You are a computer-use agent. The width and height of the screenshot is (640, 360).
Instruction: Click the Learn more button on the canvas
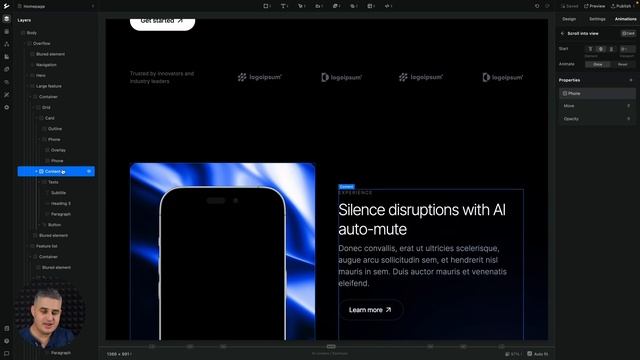371,310
